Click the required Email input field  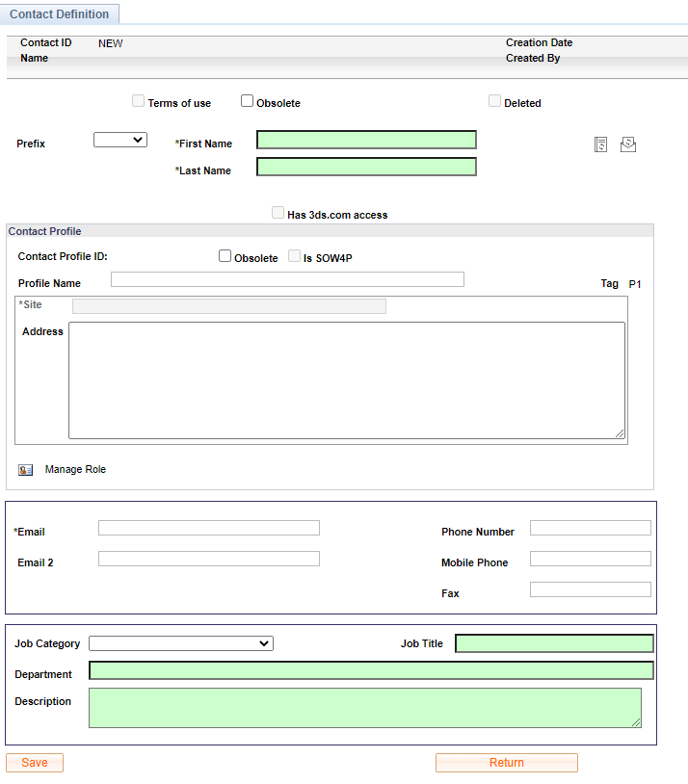pos(209,528)
